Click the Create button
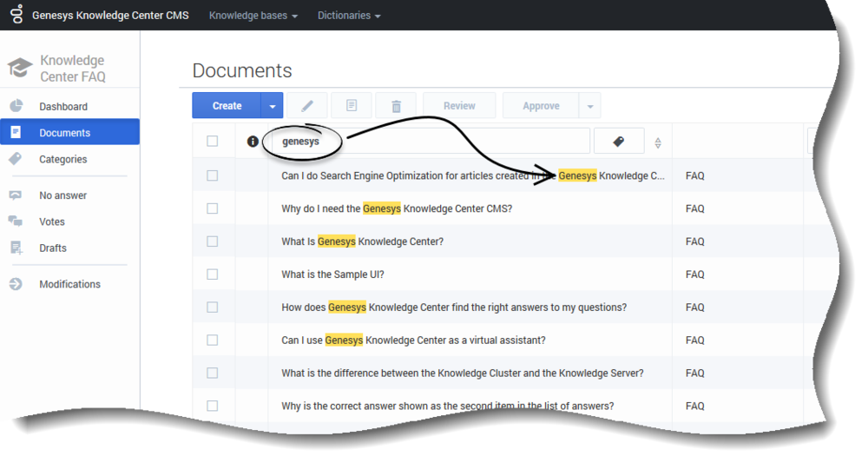The width and height of the screenshot is (868, 463). pos(227,105)
